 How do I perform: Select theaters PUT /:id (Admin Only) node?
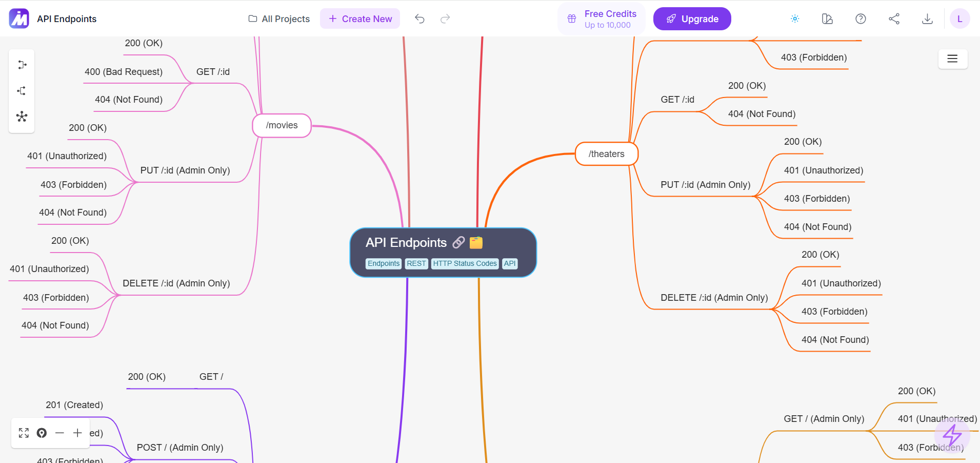click(x=706, y=185)
